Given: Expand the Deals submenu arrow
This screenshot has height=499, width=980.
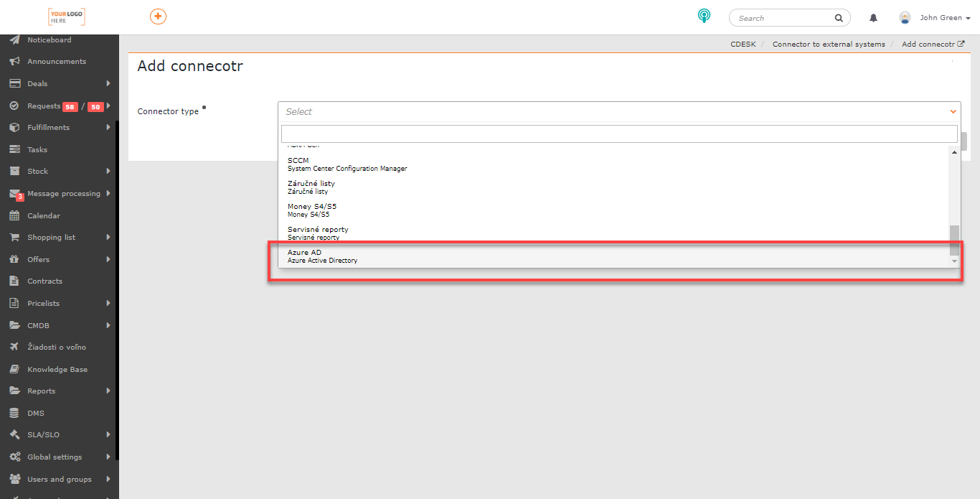Looking at the screenshot, I should (108, 83).
